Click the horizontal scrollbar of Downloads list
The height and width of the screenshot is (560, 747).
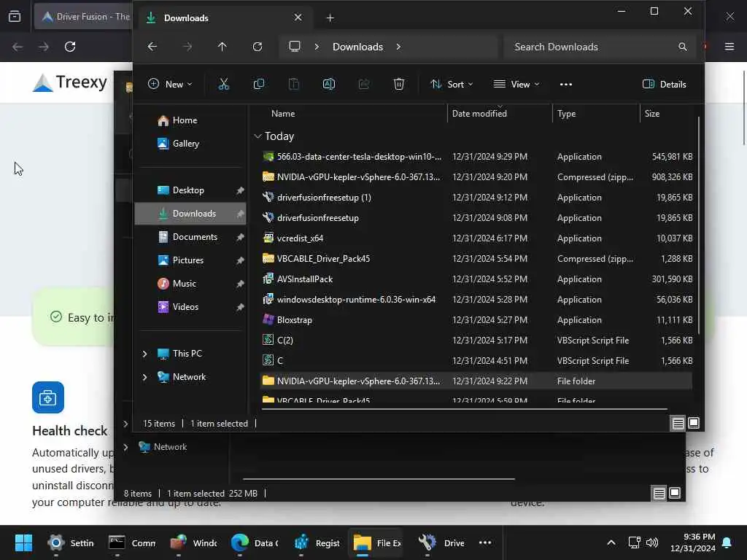tap(463, 408)
